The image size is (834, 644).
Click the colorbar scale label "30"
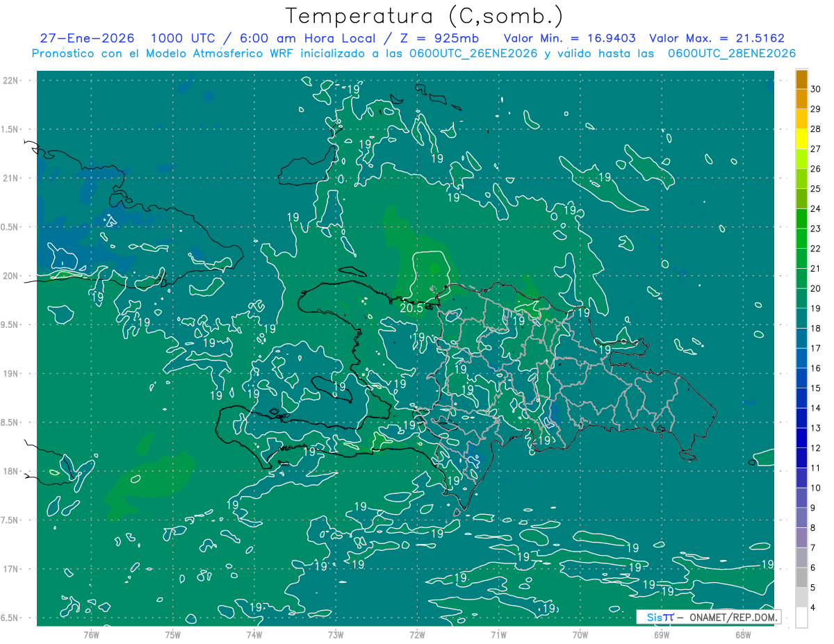(x=816, y=89)
